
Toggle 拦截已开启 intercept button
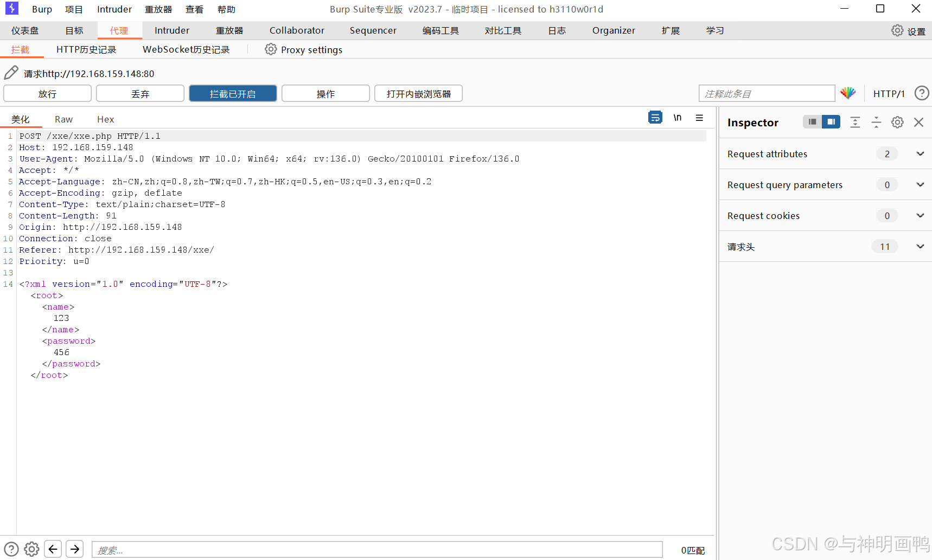[233, 93]
